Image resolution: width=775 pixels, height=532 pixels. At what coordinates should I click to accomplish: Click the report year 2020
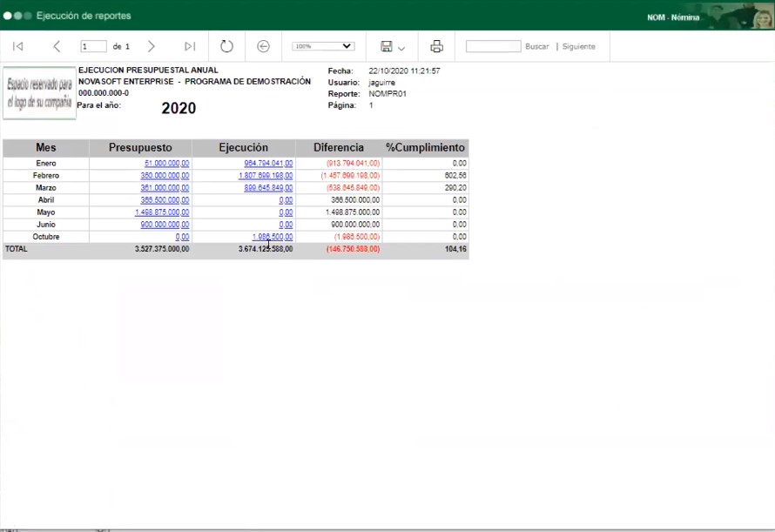click(179, 108)
